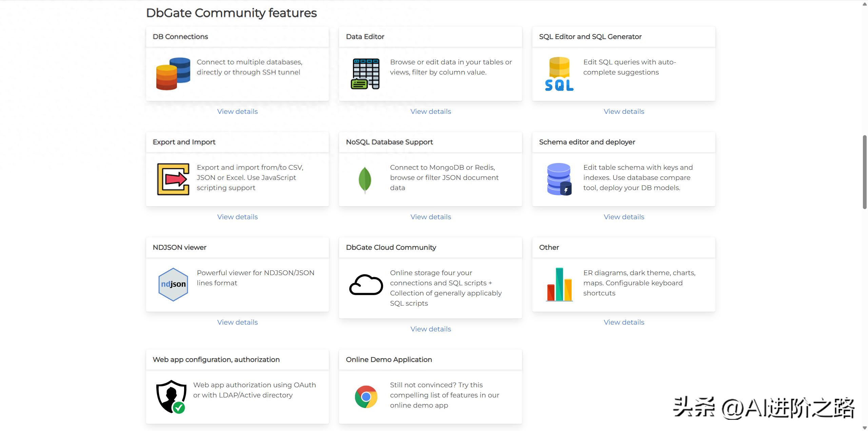Click the DB Connections card title

180,37
